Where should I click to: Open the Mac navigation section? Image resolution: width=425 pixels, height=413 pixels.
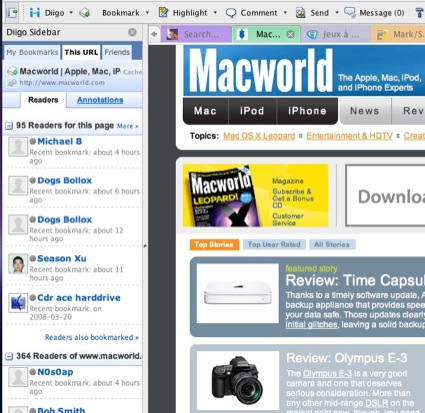coord(205,111)
